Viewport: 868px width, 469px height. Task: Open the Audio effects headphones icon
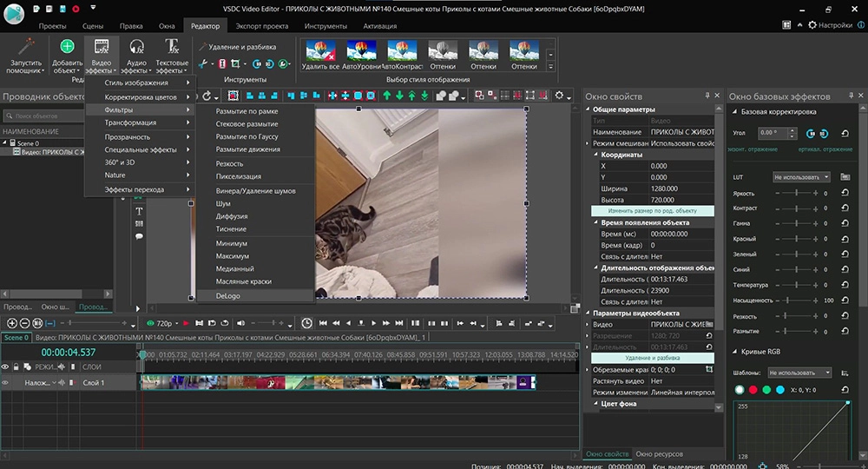(x=136, y=46)
